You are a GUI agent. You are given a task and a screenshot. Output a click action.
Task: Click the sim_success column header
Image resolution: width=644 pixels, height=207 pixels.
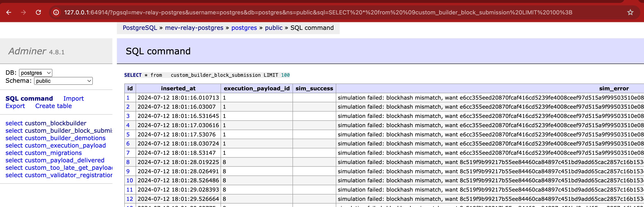314,88
